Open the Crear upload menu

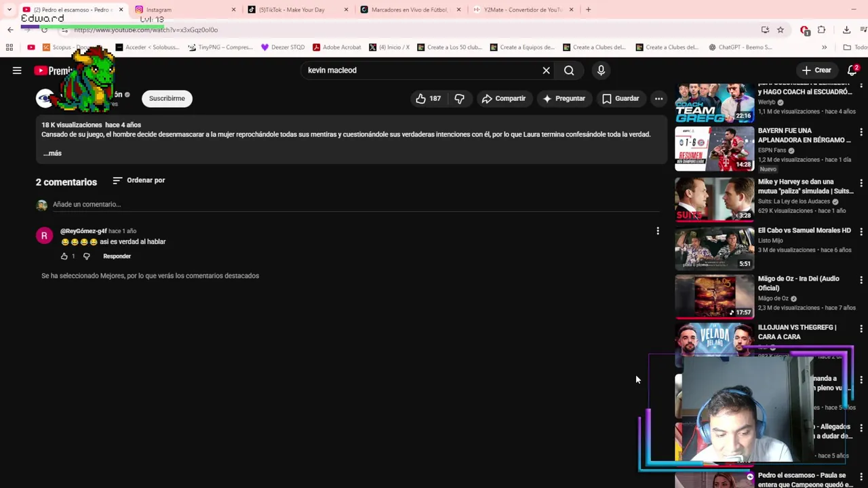(x=816, y=70)
